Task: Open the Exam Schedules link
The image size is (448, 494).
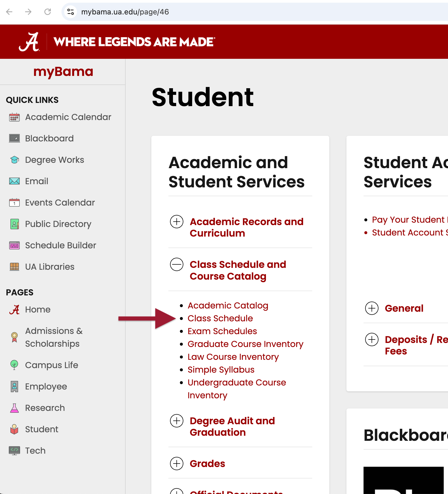Action: [222, 331]
